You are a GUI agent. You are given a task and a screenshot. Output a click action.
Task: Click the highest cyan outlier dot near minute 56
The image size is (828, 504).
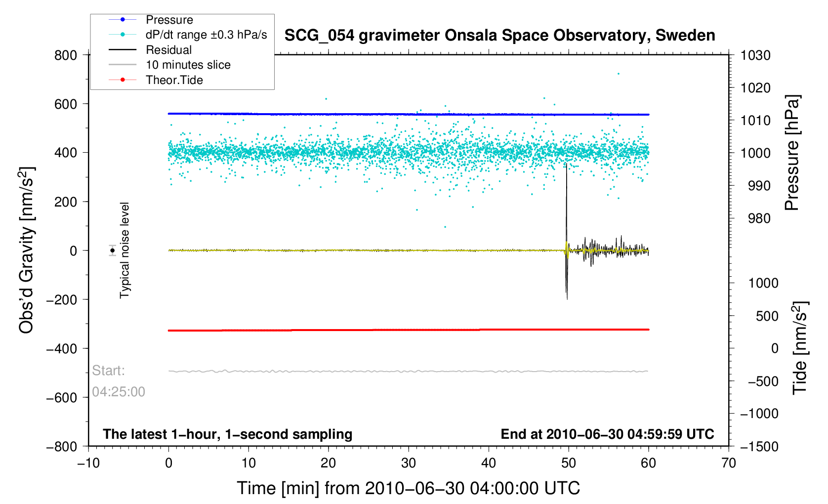tap(618, 74)
